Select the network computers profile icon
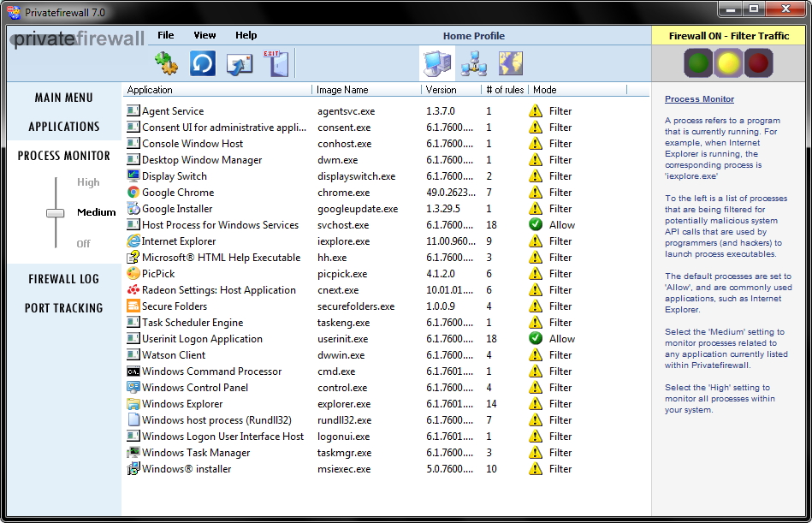The height and width of the screenshot is (523, 812). (473, 63)
